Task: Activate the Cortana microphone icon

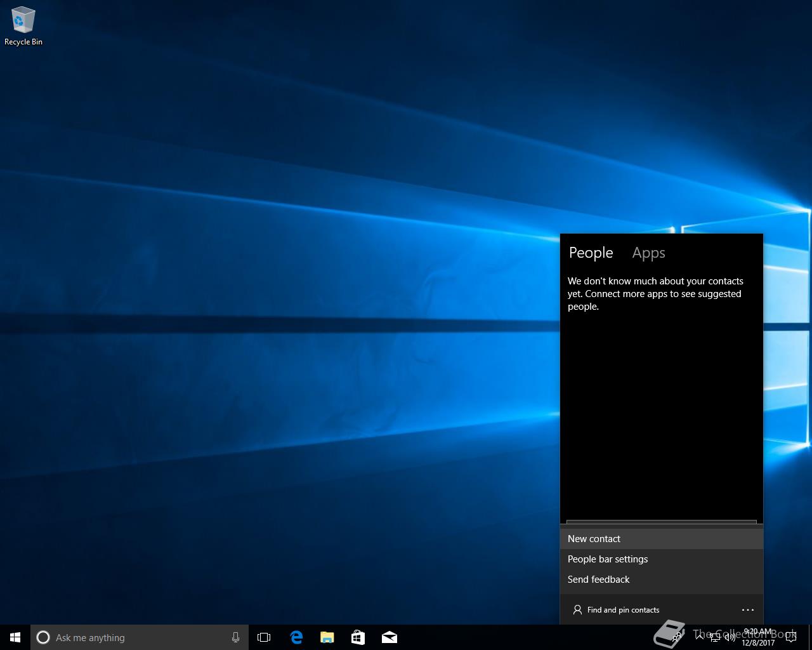Action: pos(235,637)
